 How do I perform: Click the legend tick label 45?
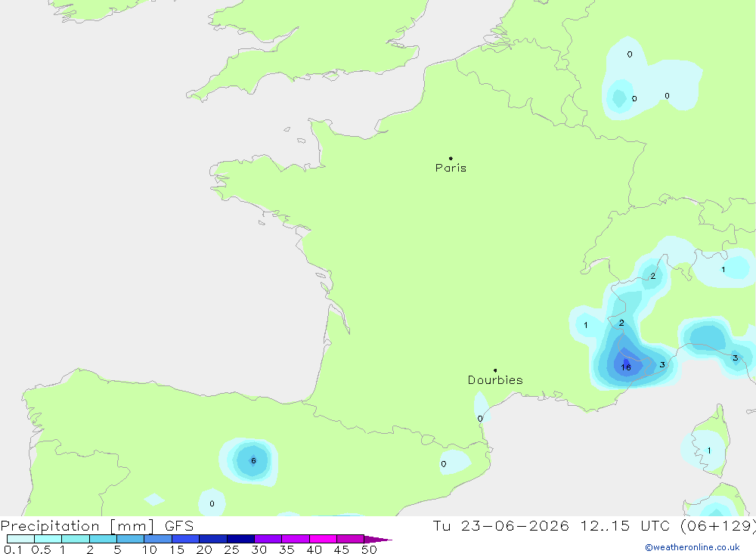coord(342,549)
